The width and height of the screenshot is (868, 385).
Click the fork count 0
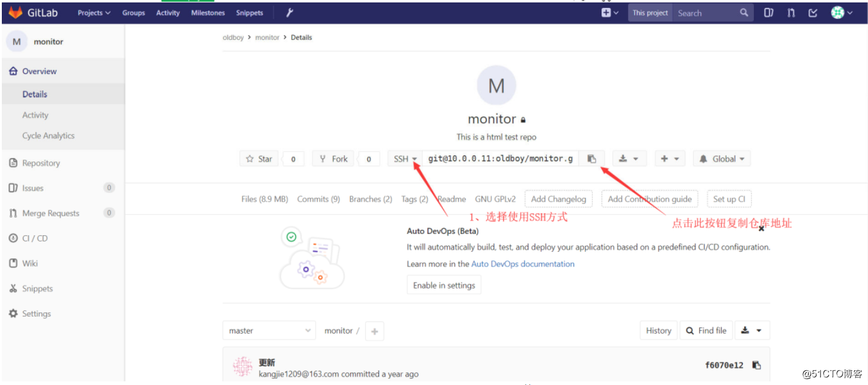pyautogui.click(x=368, y=159)
